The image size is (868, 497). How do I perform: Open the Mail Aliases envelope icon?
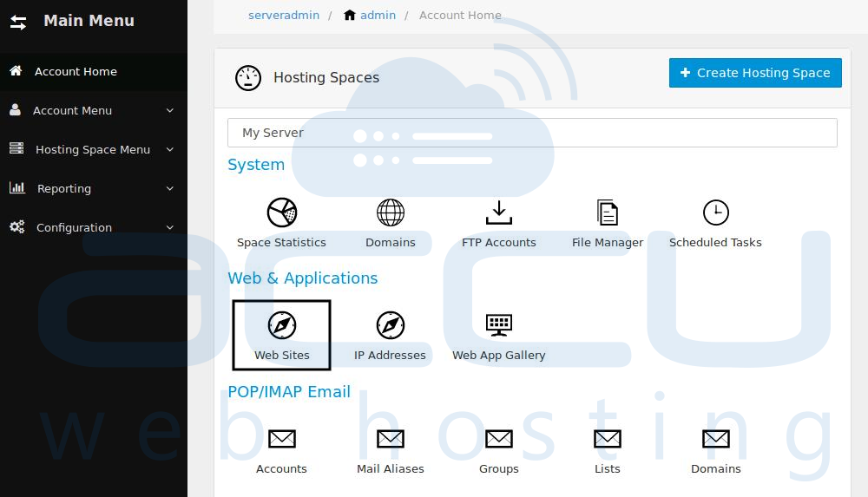coord(391,439)
